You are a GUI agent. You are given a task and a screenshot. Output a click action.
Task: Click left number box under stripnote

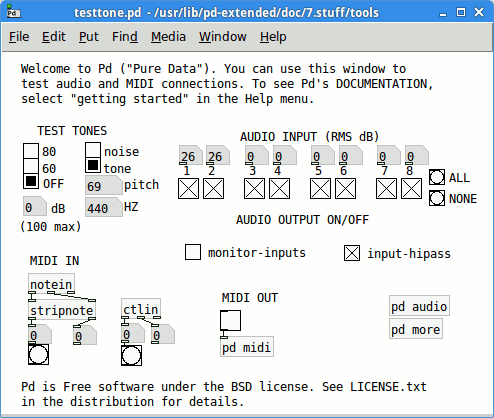click(x=40, y=335)
